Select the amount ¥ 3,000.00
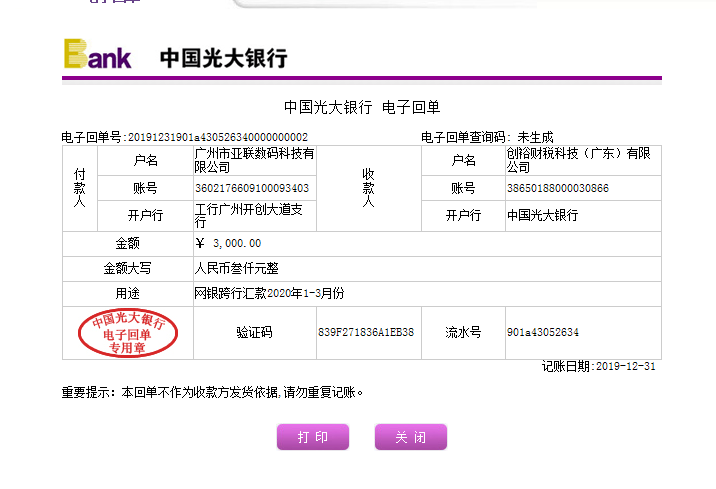 point(228,243)
